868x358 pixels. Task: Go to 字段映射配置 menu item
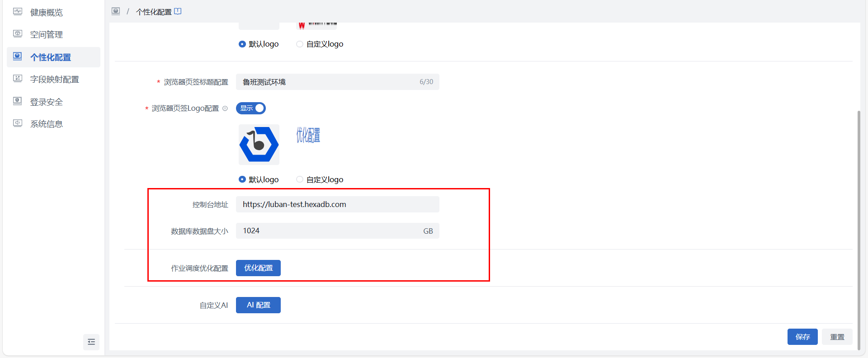point(53,79)
